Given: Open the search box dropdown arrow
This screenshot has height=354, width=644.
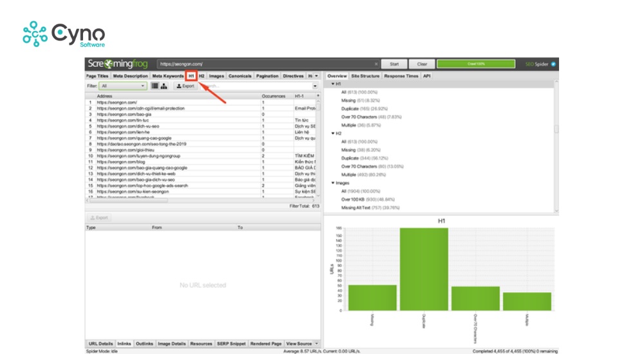Looking at the screenshot, I should click(315, 86).
